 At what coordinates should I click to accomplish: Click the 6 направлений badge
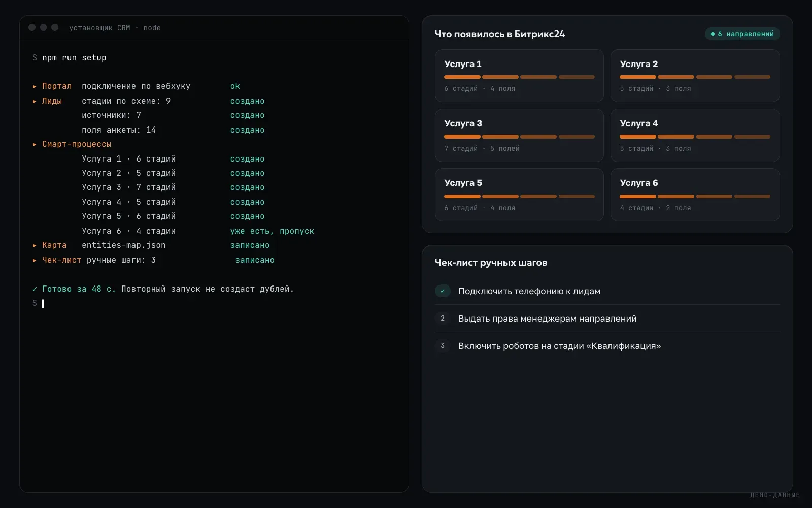[x=742, y=34]
